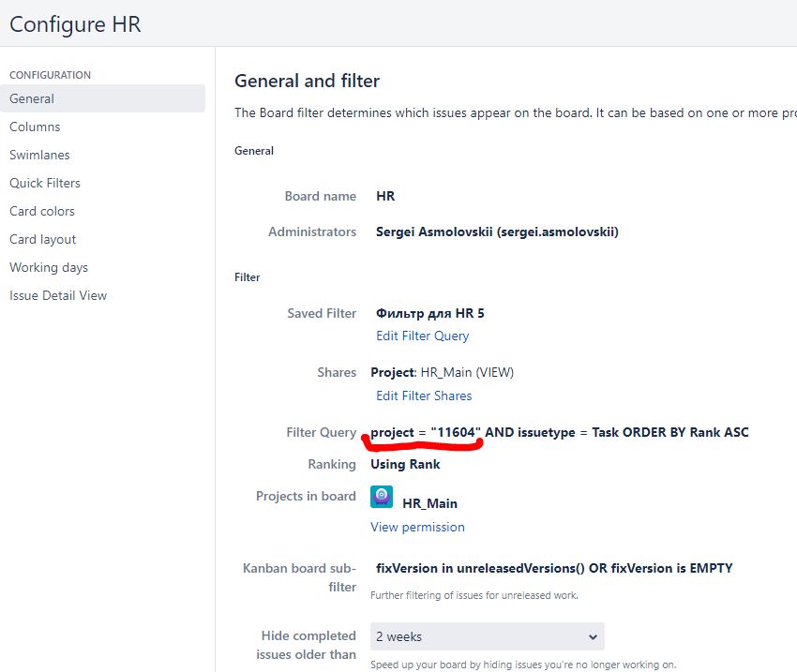Open Working days settings
Screen dimensions: 797x672
[49, 267]
